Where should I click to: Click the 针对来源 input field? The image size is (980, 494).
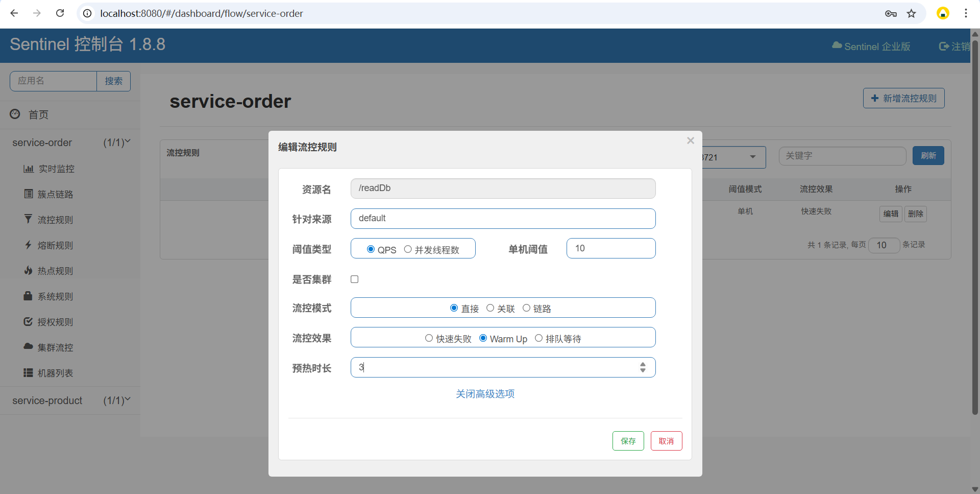point(503,219)
